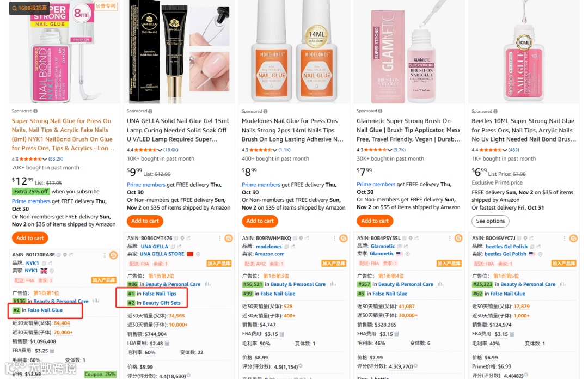Expand the rating chevron on the Modelones listing
The width and height of the screenshot is (588, 379).
275,150
